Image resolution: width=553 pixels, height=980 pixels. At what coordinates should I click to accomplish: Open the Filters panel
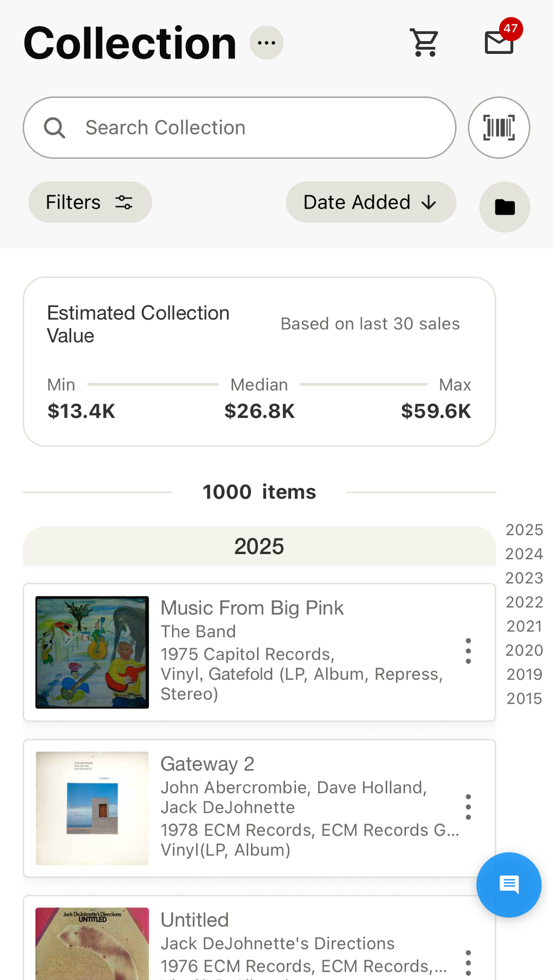(x=90, y=202)
